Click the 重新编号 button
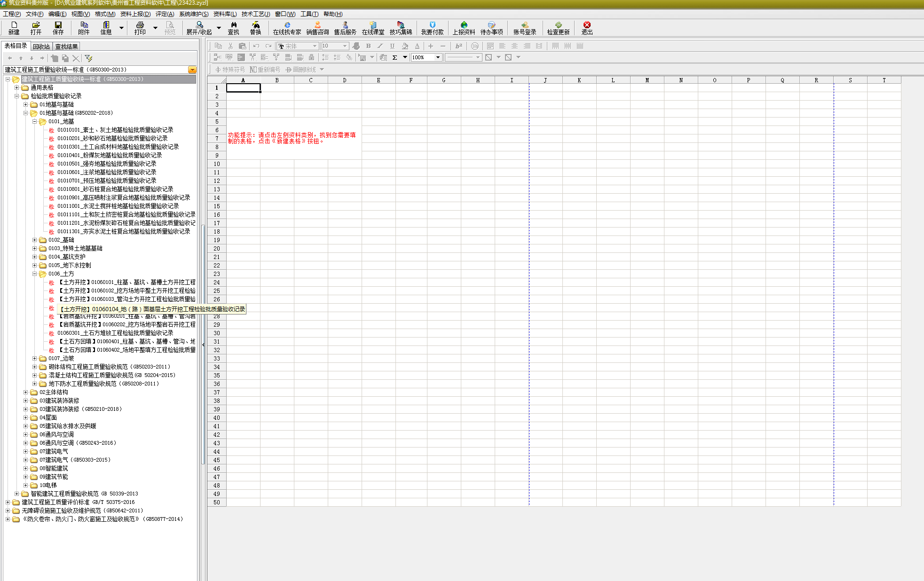This screenshot has width=924, height=581. click(265, 70)
